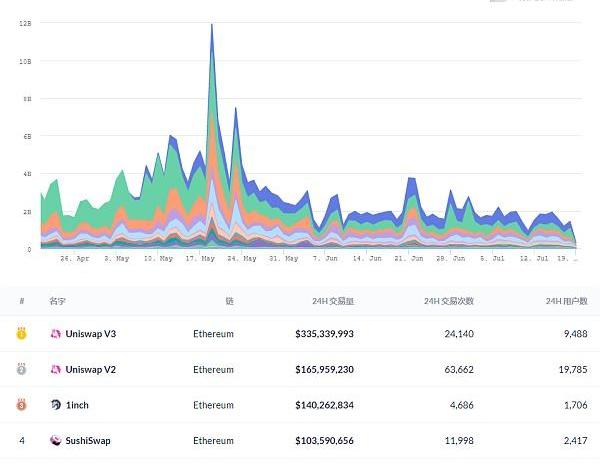Image resolution: width=600 pixels, height=464 pixels.
Task: Click the 7. Jun x-axis label
Action: coord(325,259)
